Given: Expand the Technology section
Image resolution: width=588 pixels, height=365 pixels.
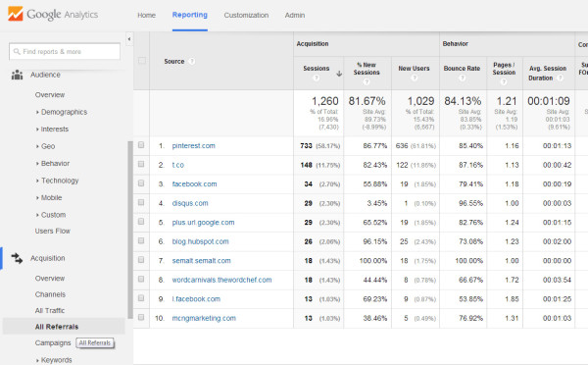Looking at the screenshot, I should [58, 181].
